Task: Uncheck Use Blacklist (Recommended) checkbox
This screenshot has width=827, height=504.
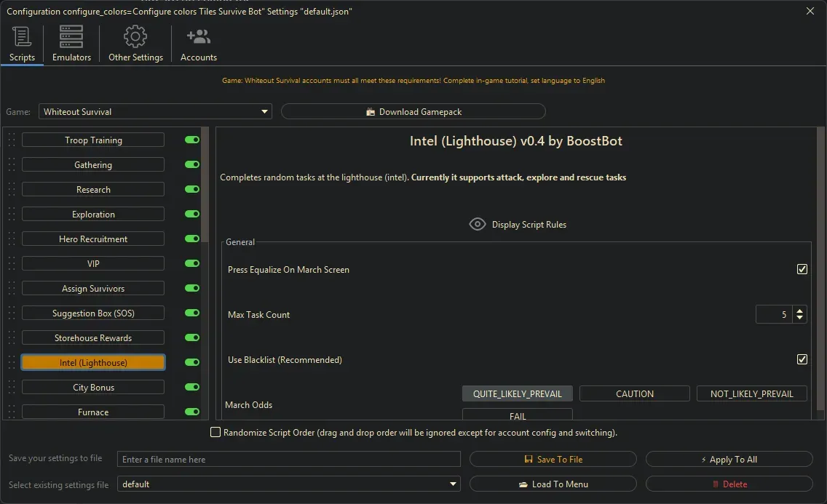Action: pos(802,359)
